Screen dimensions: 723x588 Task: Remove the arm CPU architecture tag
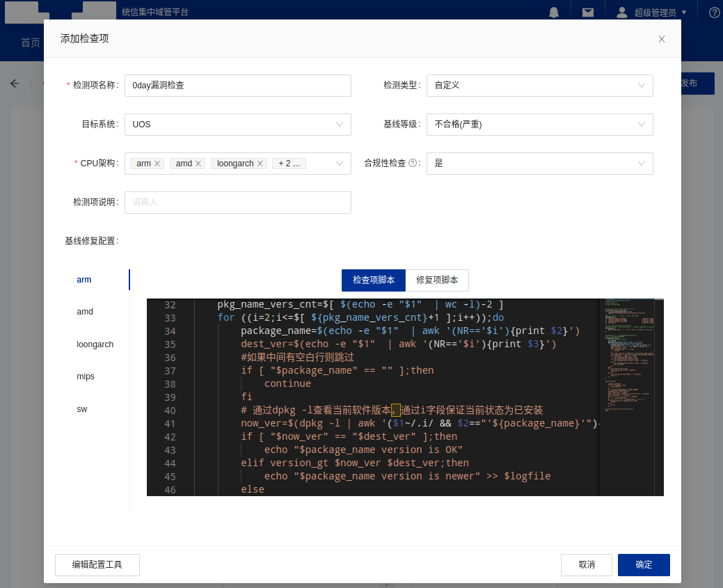(x=158, y=164)
